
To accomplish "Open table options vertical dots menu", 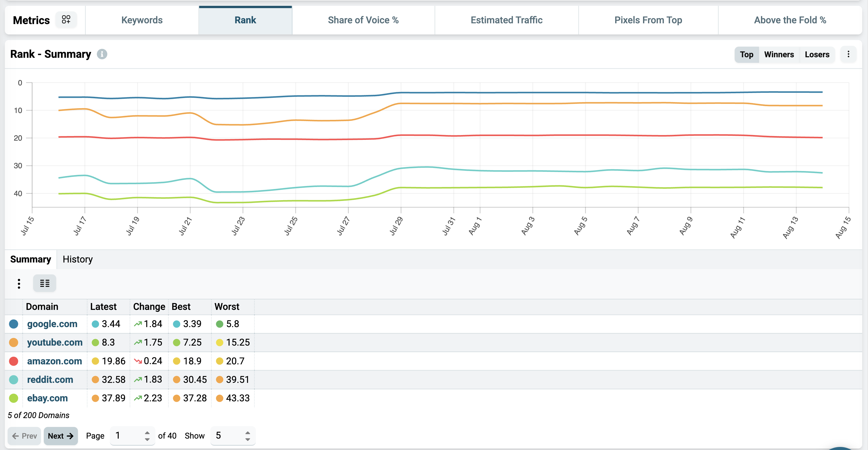I will [x=19, y=283].
